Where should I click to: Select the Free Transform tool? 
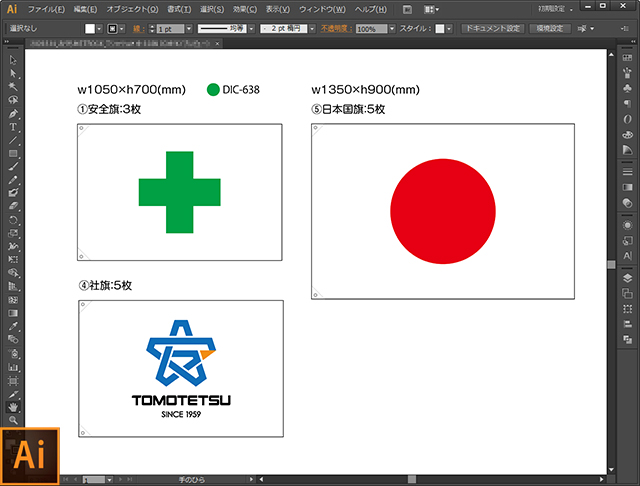tap(13, 260)
